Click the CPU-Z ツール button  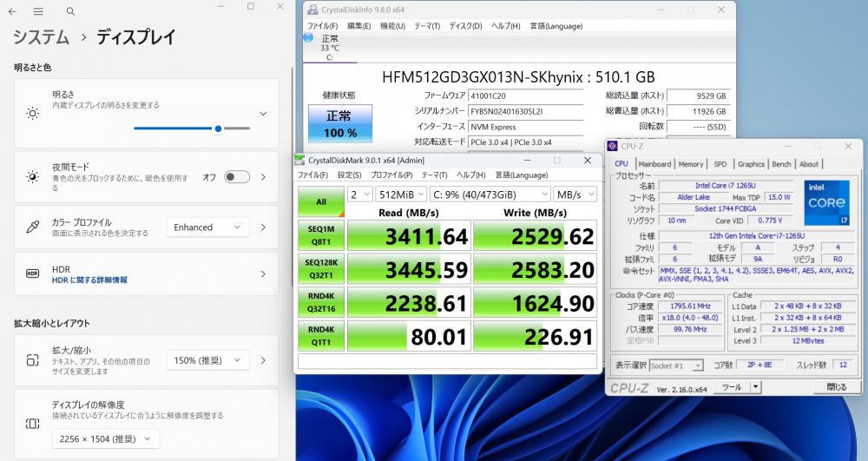click(x=732, y=387)
